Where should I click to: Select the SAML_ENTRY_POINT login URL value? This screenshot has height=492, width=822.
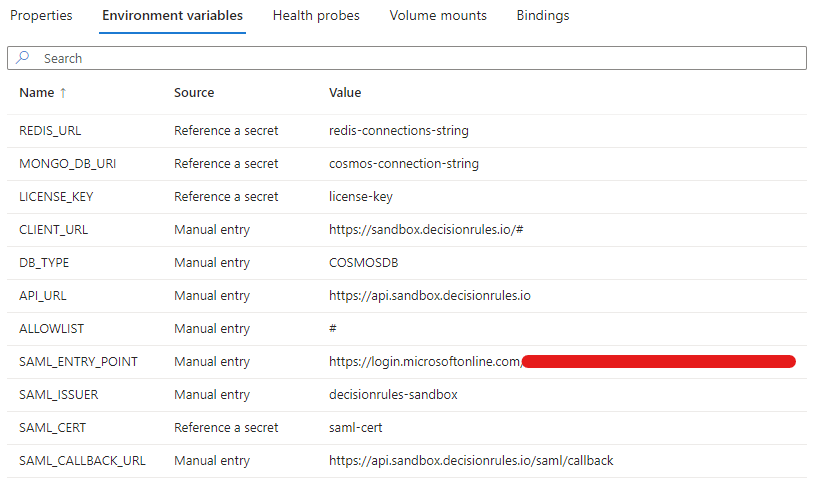(425, 361)
